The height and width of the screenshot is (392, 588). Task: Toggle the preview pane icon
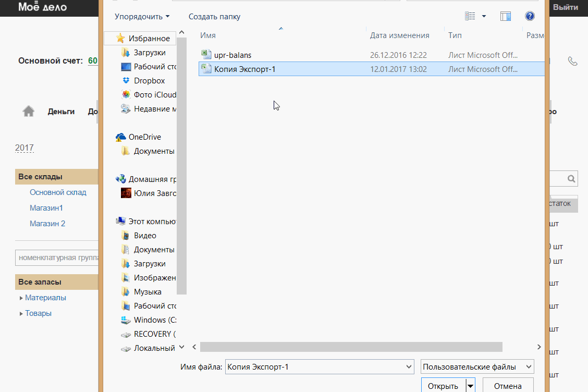pos(506,16)
